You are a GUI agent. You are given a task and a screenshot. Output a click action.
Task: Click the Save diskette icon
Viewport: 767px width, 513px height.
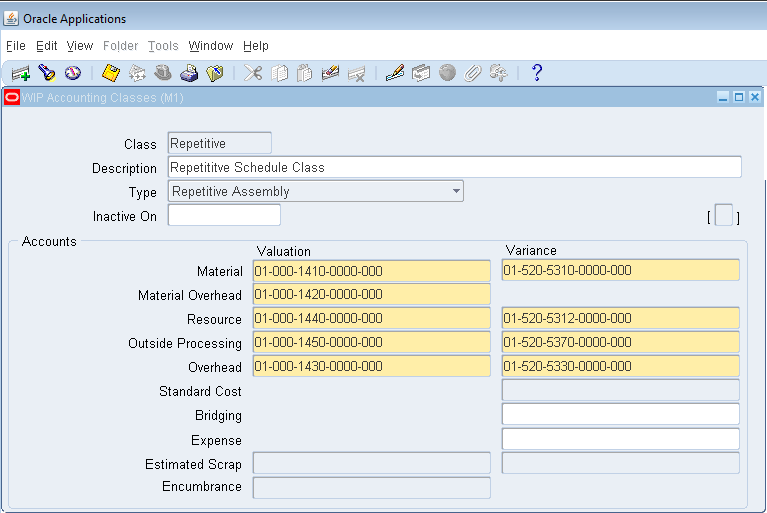coord(111,73)
